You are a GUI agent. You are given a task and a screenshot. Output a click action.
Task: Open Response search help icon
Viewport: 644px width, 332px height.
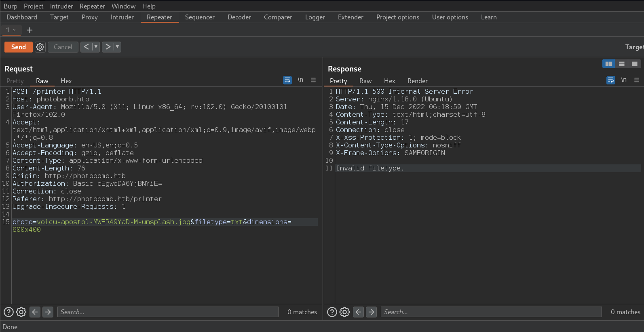(332, 312)
